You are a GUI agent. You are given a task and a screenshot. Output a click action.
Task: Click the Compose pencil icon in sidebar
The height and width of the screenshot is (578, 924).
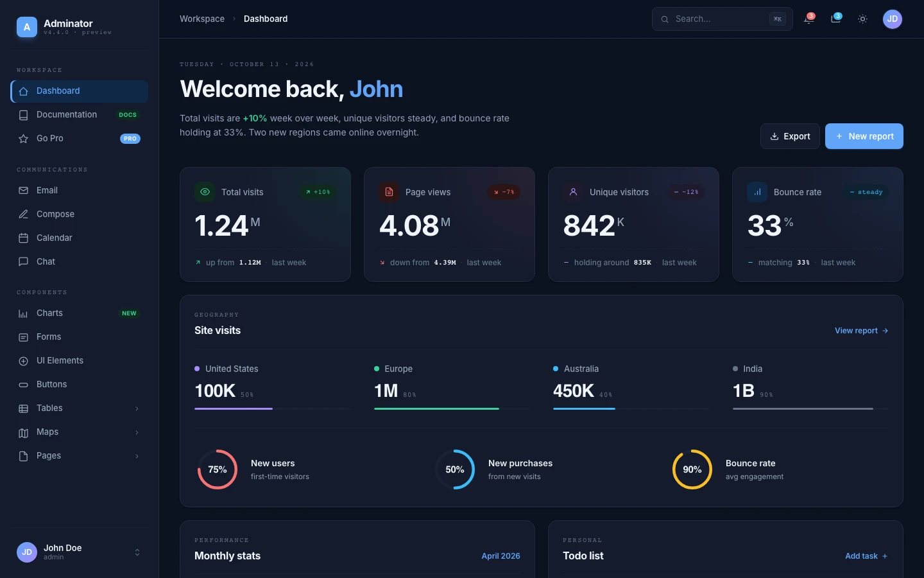(24, 215)
